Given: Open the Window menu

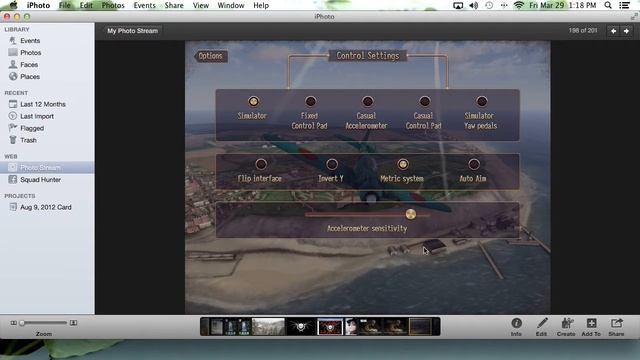Looking at the screenshot, I should click(x=231, y=5).
